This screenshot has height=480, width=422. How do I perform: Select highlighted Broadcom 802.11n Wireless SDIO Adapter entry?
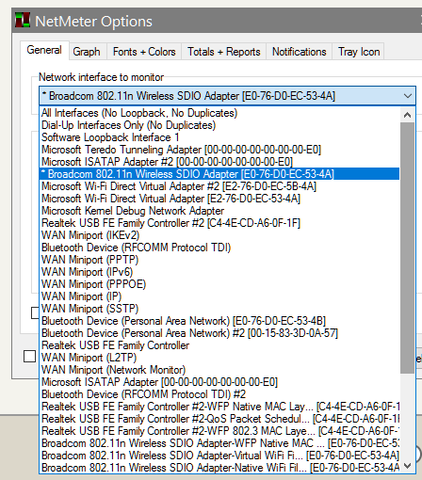[x=220, y=174]
